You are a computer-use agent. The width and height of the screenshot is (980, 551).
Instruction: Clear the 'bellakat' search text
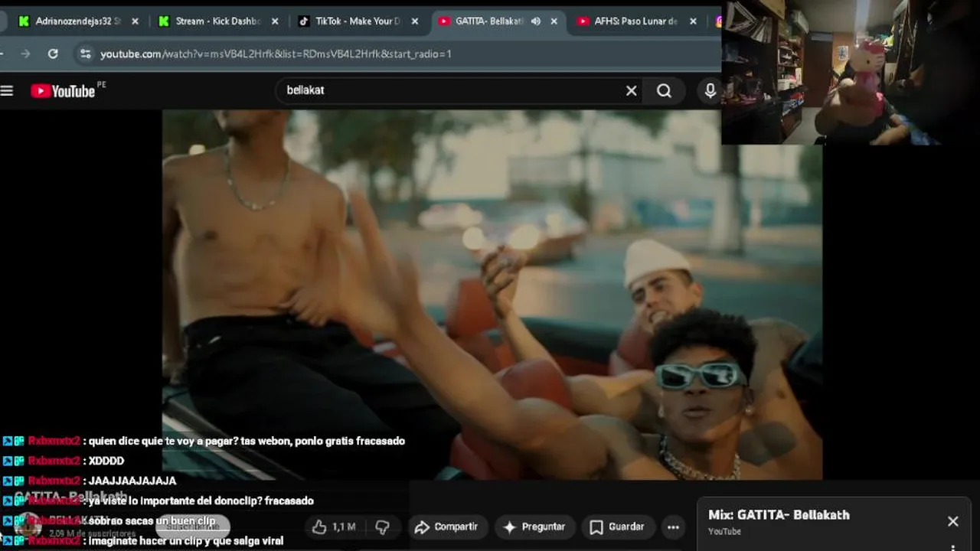point(631,91)
